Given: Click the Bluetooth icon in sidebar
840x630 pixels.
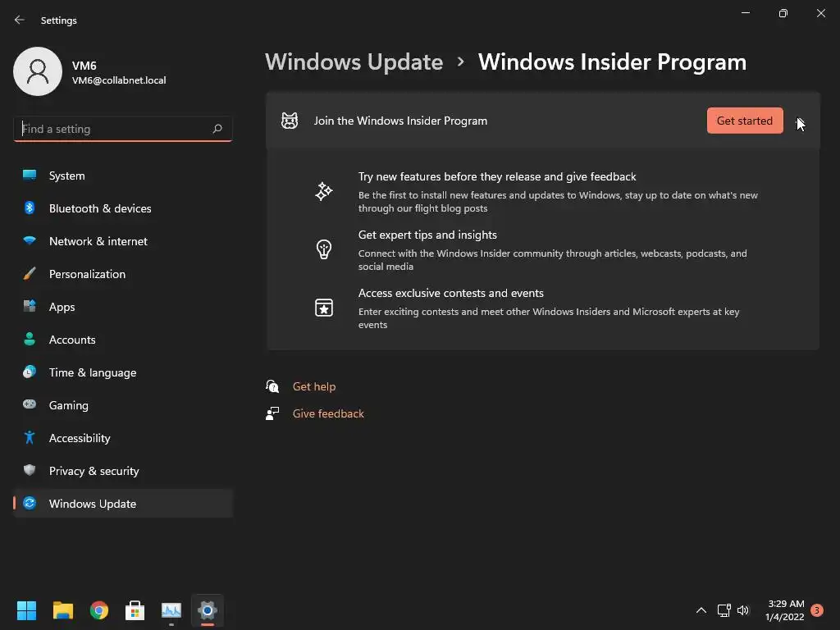Looking at the screenshot, I should tap(30, 208).
